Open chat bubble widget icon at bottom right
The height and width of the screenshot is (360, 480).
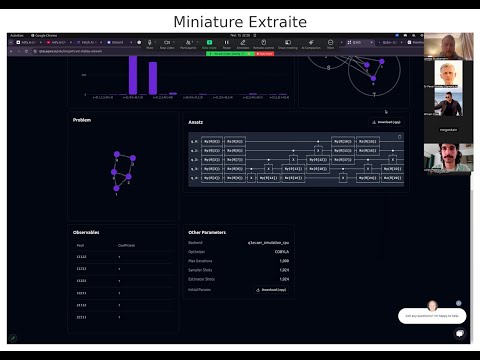460,333
